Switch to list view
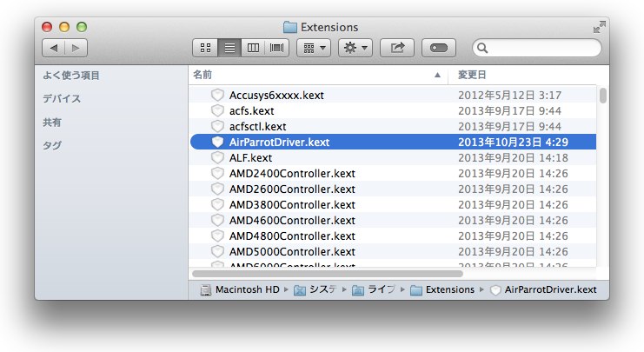 (229, 48)
